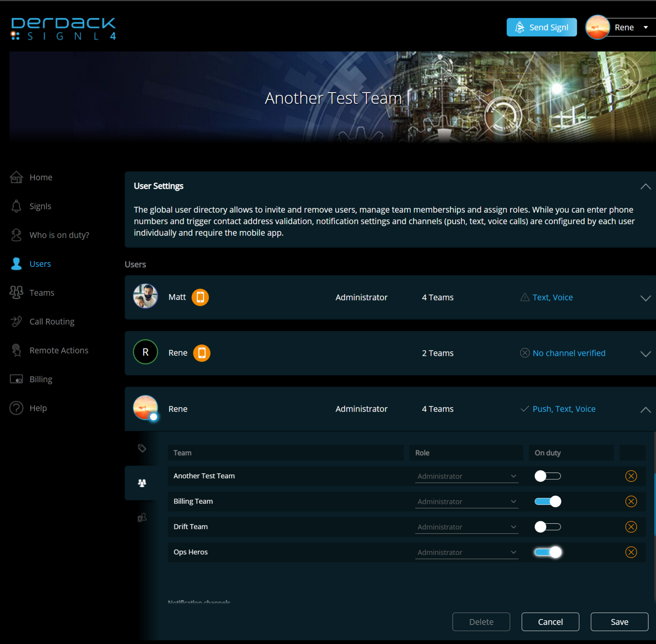Click the crossed circle beside No channel verified
656x644 pixels.
tap(525, 353)
